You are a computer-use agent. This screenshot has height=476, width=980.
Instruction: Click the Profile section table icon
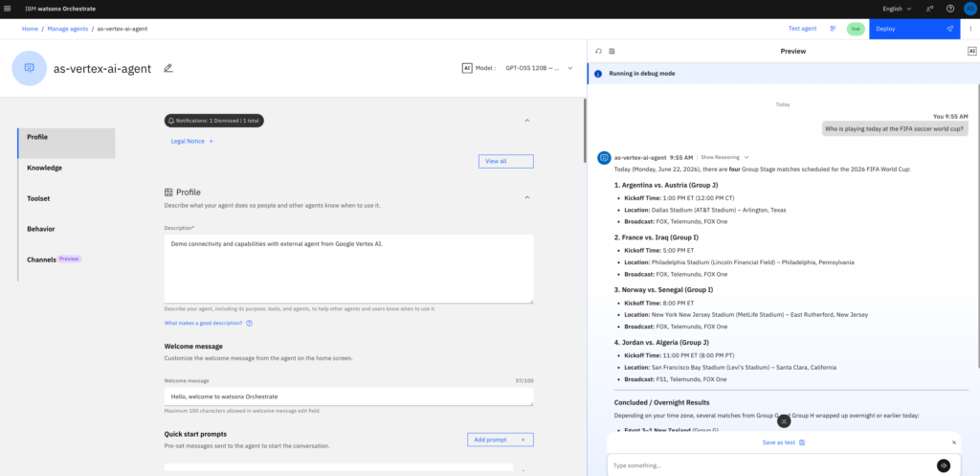(168, 193)
